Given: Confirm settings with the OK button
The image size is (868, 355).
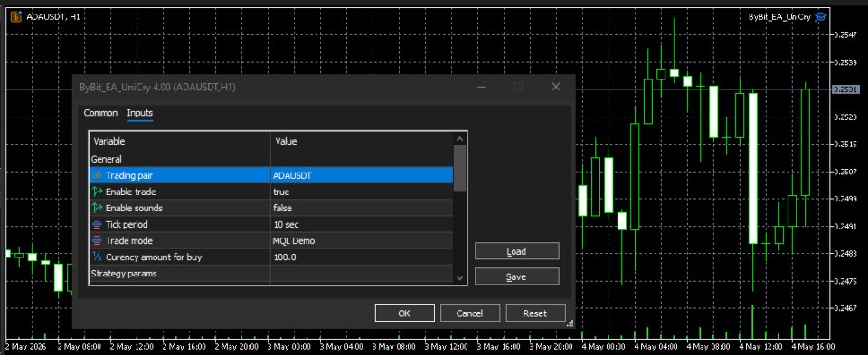Looking at the screenshot, I should pos(404,313).
